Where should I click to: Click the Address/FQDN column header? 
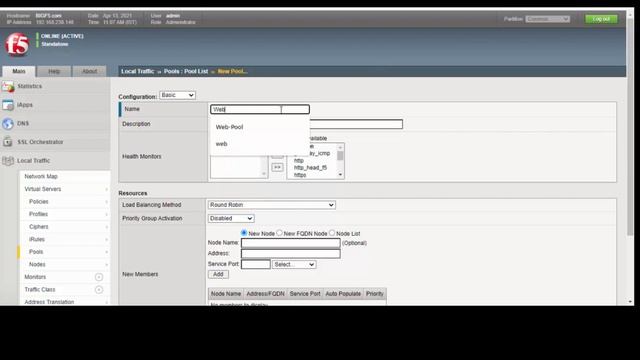265,294
